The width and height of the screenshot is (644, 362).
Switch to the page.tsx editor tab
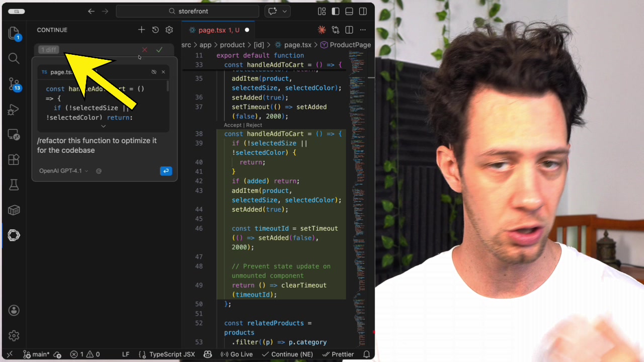coord(217,30)
